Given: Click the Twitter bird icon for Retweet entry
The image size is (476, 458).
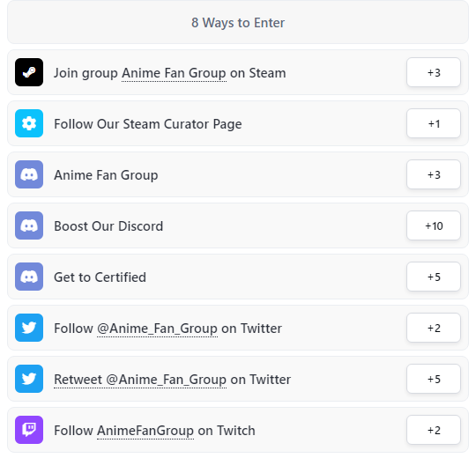Looking at the screenshot, I should click(x=29, y=379).
